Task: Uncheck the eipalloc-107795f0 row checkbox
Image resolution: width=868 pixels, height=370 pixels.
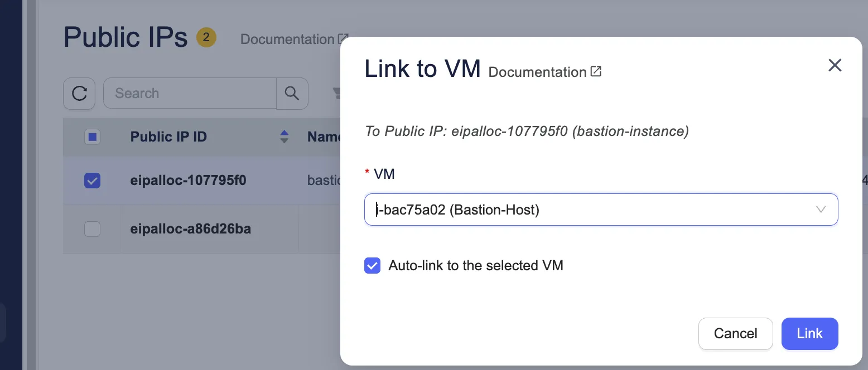Action: 92,181
